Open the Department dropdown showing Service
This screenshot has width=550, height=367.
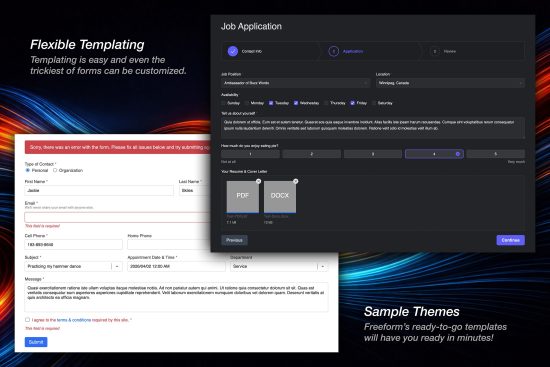(x=279, y=266)
